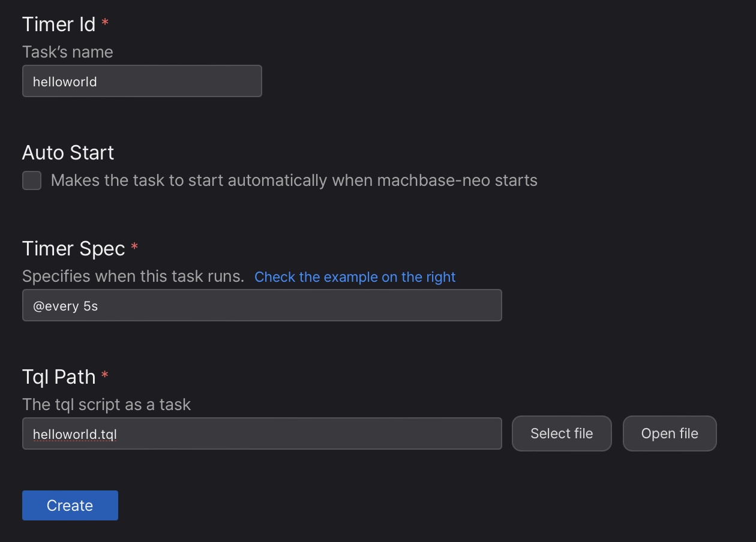Click the blue Create button
This screenshot has width=756, height=542.
[70, 505]
